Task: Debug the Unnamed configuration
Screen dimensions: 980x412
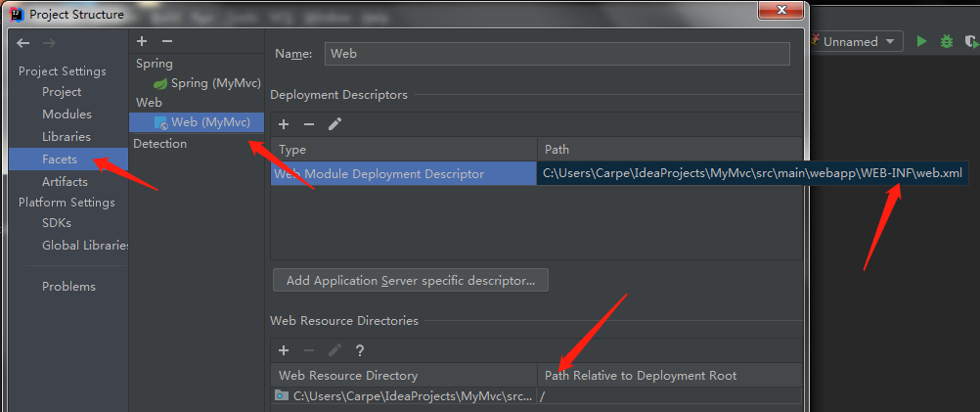Action: click(x=947, y=41)
